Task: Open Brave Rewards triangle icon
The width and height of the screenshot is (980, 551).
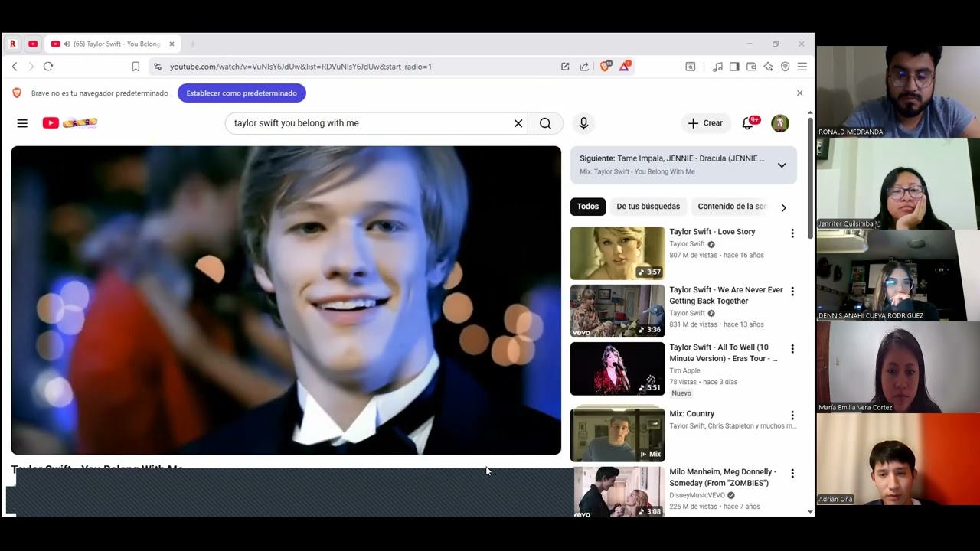Action: click(x=625, y=67)
